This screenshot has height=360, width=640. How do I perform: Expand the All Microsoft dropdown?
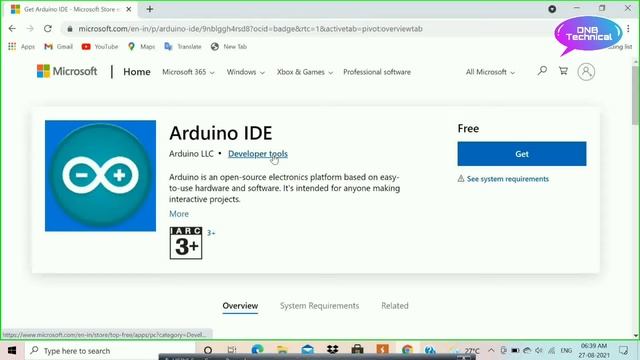(x=490, y=72)
